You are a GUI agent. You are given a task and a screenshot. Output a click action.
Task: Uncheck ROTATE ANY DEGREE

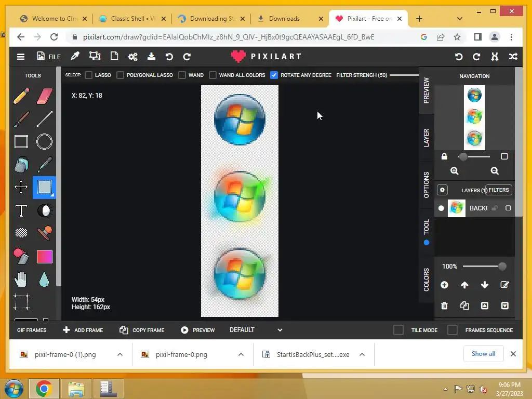tap(274, 75)
